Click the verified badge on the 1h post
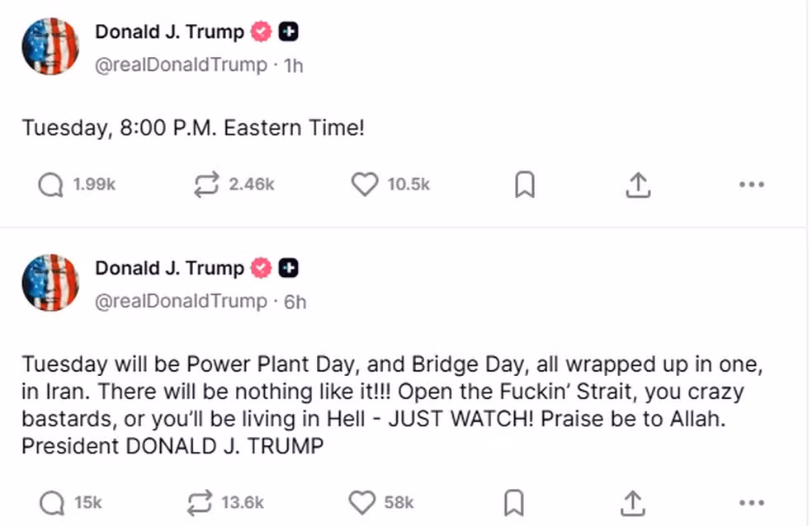This screenshot has height=526, width=812. tap(262, 32)
